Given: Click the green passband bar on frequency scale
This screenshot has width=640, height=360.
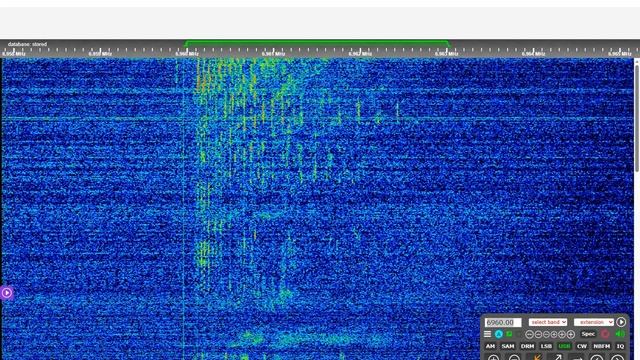Looking at the screenshot, I should pyautogui.click(x=317, y=42).
